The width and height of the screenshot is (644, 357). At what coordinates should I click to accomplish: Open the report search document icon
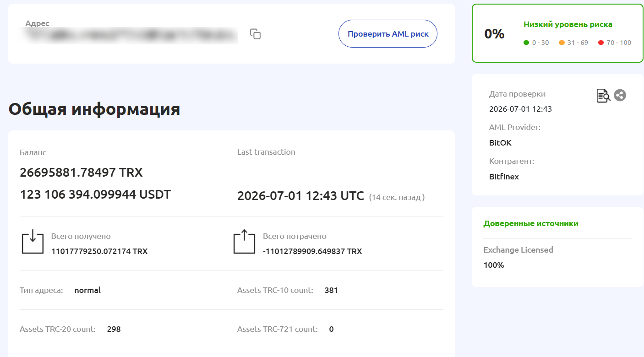tap(603, 95)
